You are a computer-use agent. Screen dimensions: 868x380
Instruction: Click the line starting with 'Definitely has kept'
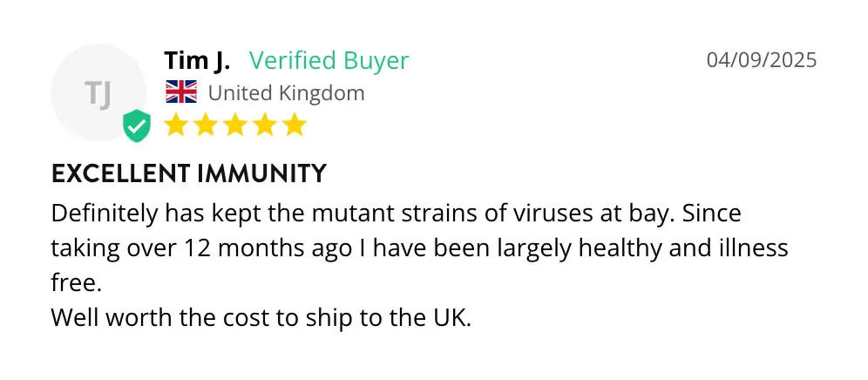pos(396,213)
